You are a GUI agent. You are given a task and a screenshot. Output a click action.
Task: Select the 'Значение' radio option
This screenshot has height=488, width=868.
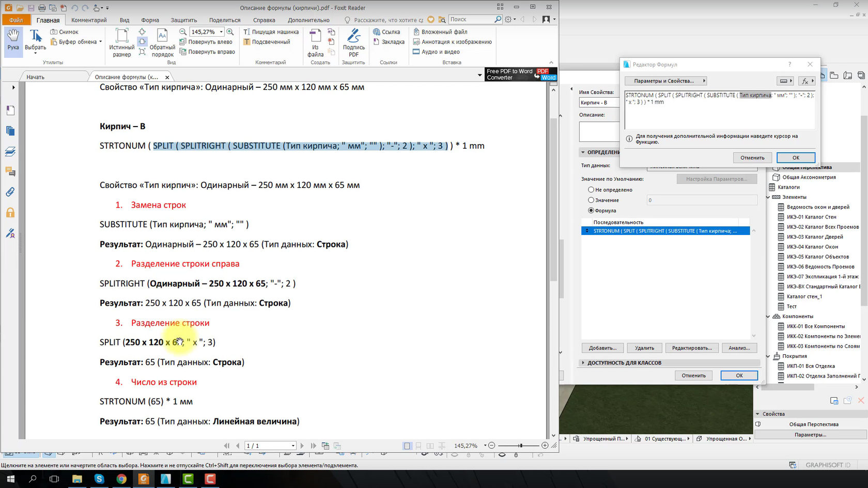[591, 200]
